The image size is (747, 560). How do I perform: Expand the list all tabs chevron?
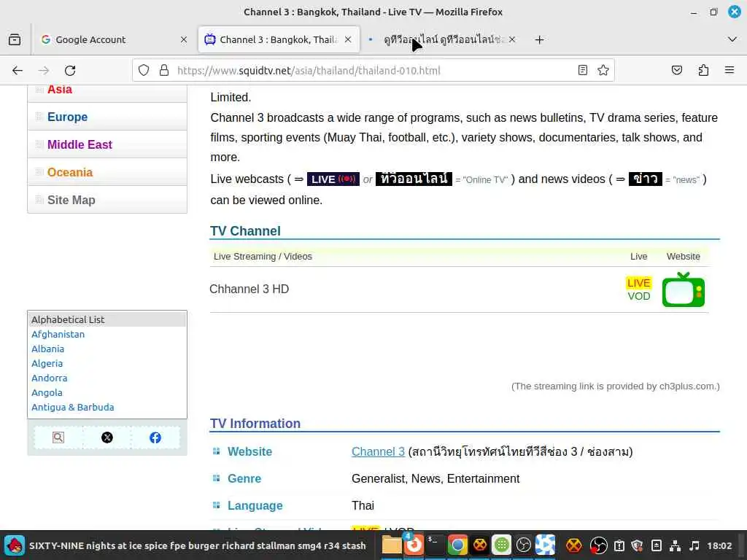[x=732, y=39]
